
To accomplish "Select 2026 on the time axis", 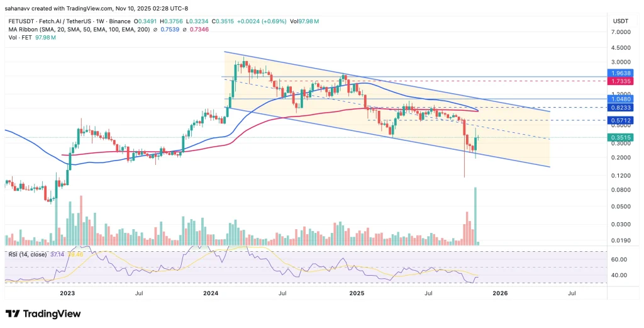I will [500, 293].
